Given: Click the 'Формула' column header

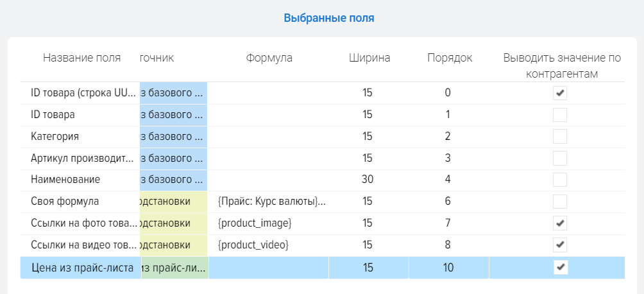Looking at the screenshot, I should (269, 58).
